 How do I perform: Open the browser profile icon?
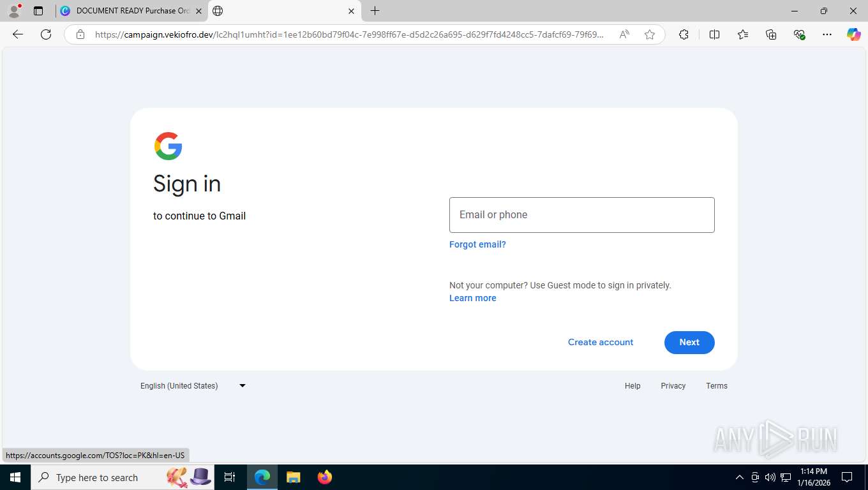point(13,11)
